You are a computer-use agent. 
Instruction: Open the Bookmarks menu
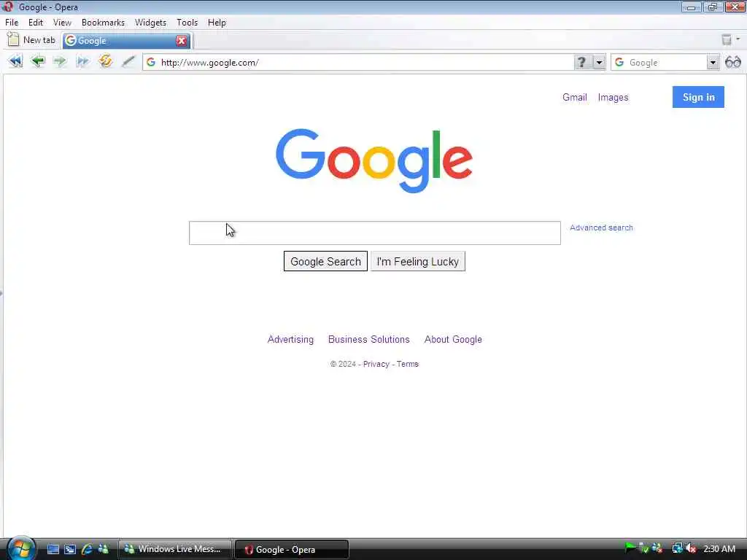103,23
